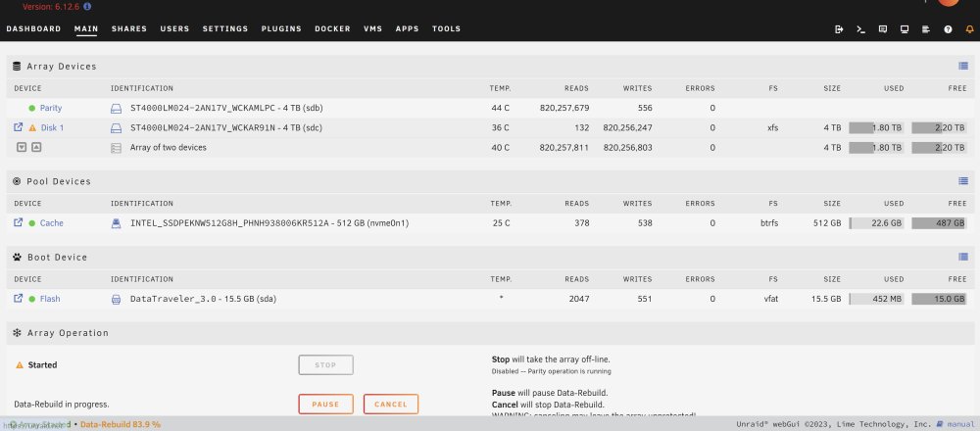Spin up all disks with up-arrow icon

point(36,147)
